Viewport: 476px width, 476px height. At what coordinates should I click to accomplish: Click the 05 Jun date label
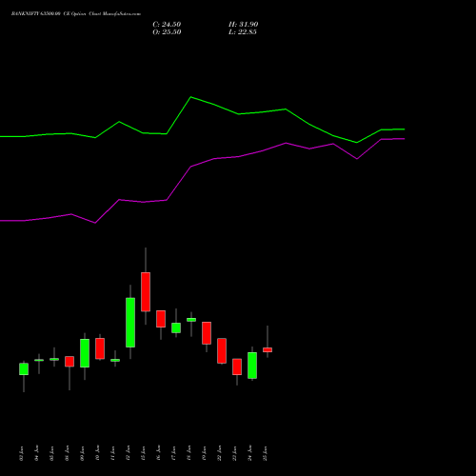click(x=52, y=453)
